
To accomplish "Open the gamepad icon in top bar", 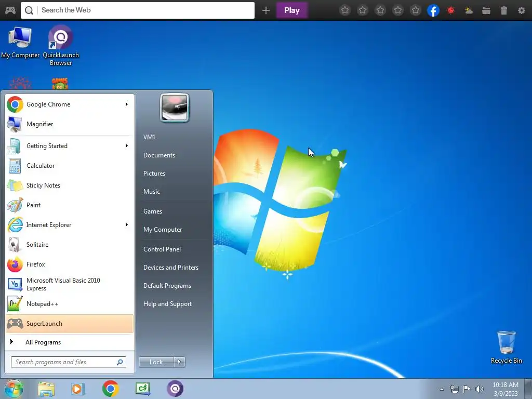I will [x=10, y=10].
